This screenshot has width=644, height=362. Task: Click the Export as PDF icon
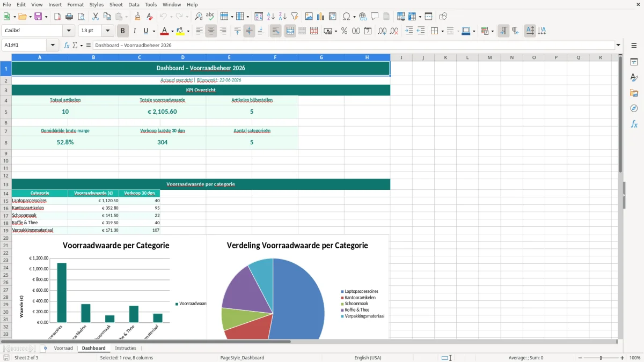[57, 16]
